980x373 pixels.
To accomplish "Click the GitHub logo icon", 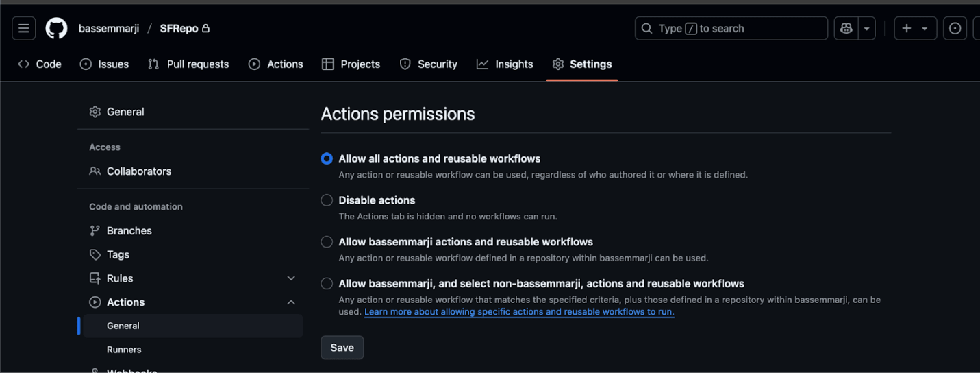I will point(56,28).
